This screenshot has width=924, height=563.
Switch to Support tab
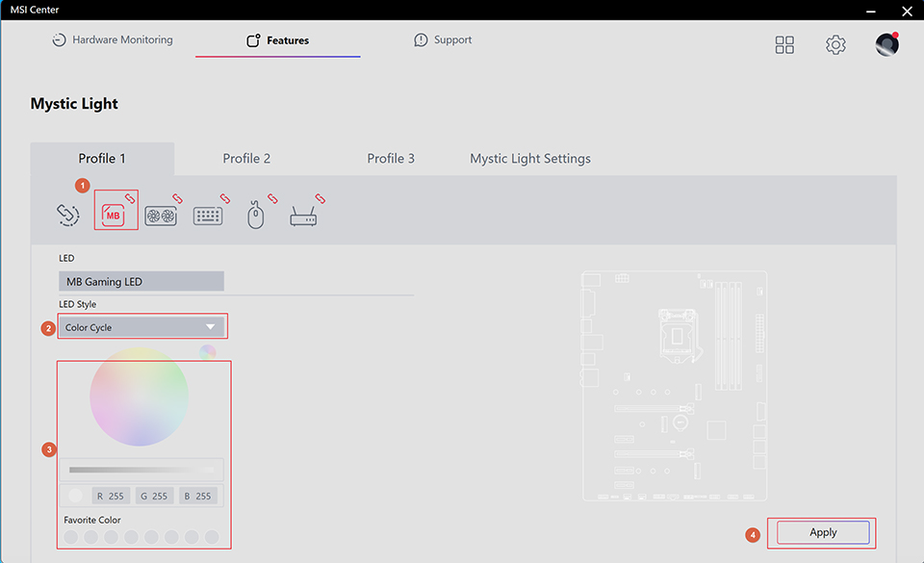pos(443,40)
